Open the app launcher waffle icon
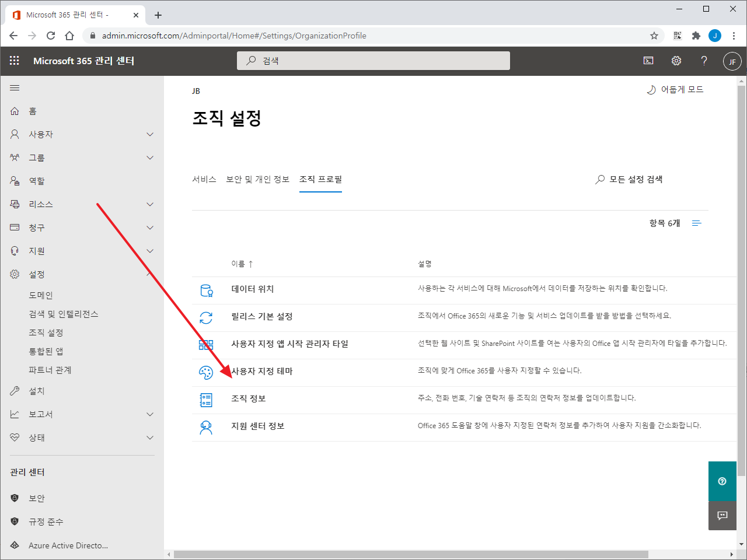Viewport: 747px width, 560px height. (15, 61)
